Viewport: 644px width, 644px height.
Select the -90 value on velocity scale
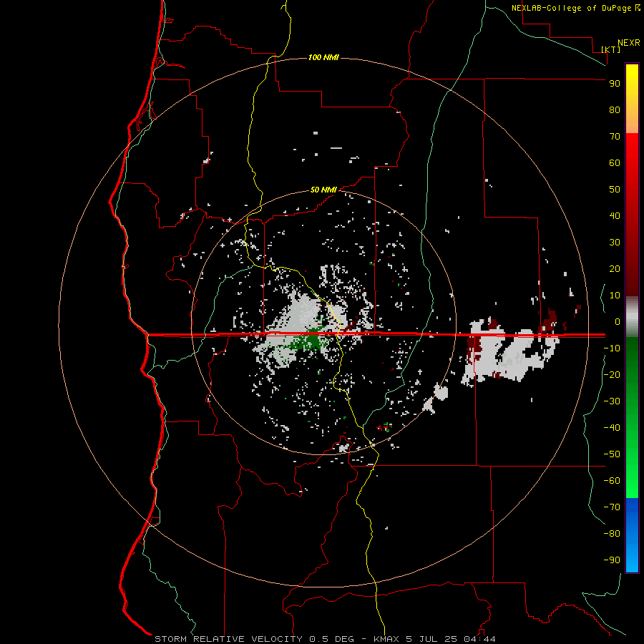(612, 560)
